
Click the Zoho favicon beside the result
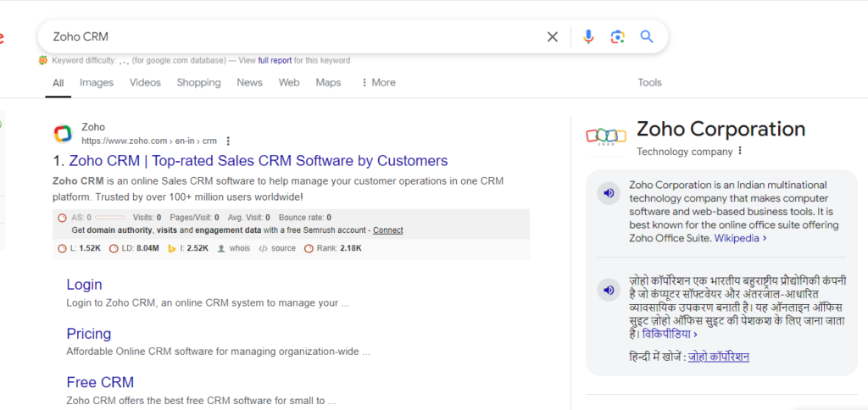click(x=63, y=133)
